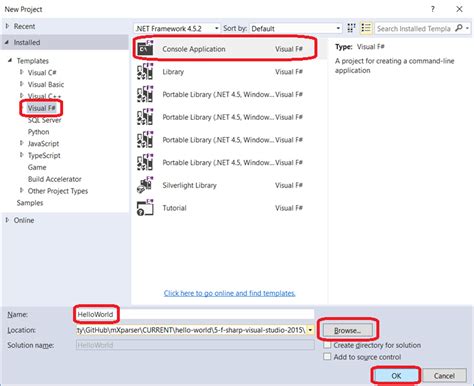Expand the JavaScript node arrow
Screen dimensions: 474x386
(x=22, y=143)
